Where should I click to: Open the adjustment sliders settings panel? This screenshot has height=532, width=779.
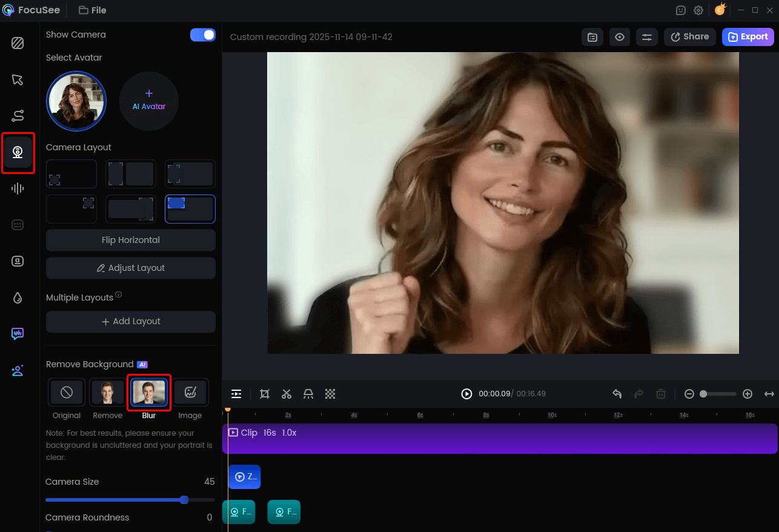(647, 37)
